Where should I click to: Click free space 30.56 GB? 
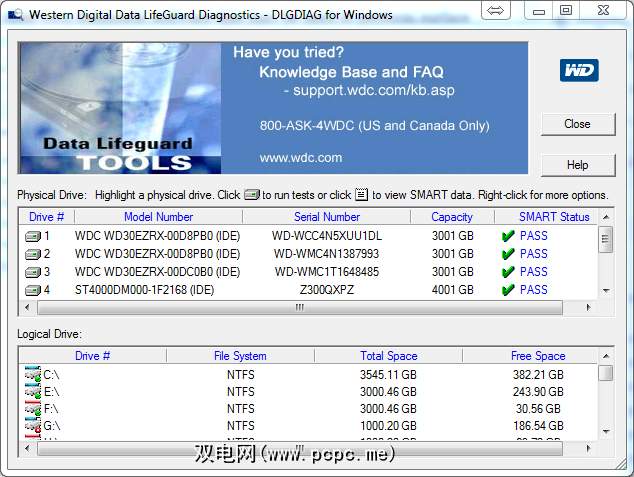tap(538, 409)
